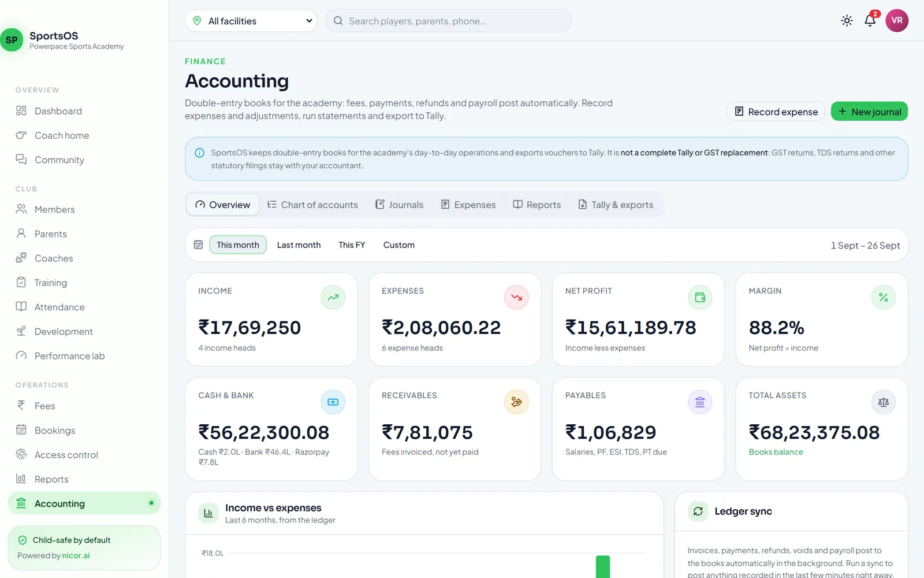924x578 pixels.
Task: Open Performance lab in the sidebar
Action: [84, 356]
